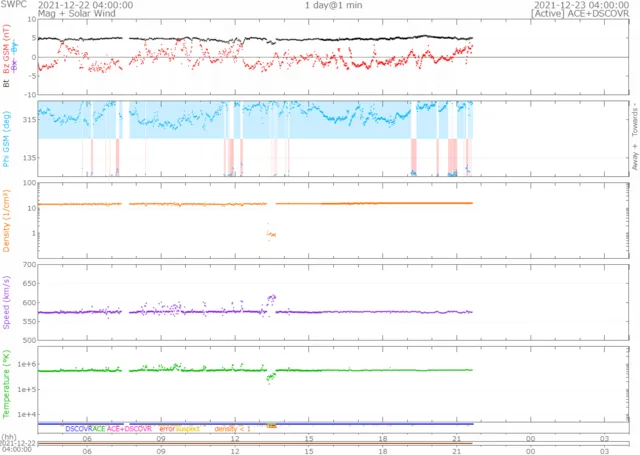The width and height of the screenshot is (640, 455).
Task: Click the 'error' legend entry
Action: 167,428
